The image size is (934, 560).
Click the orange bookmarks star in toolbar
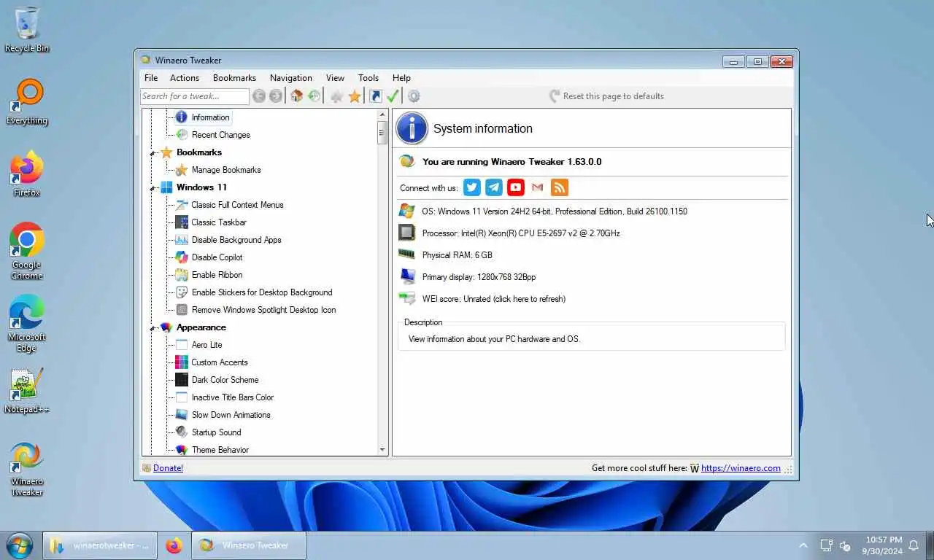(x=355, y=96)
